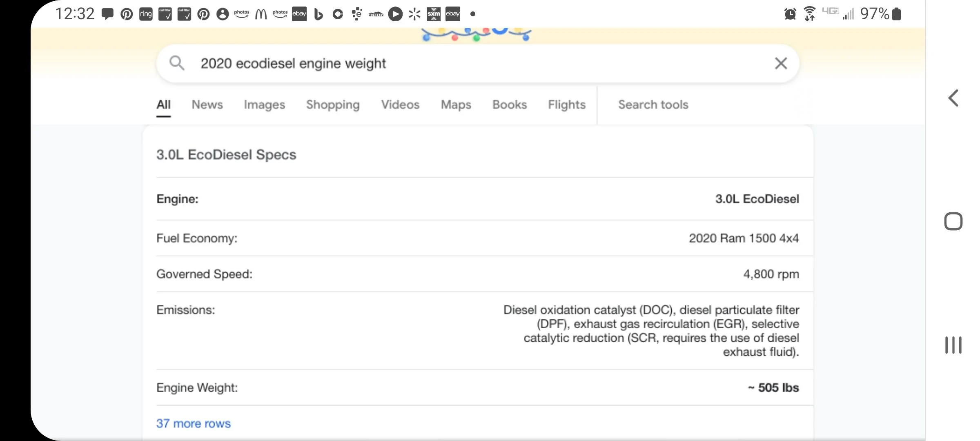Tap the 97% battery percentage
980x441 pixels.
(x=875, y=14)
